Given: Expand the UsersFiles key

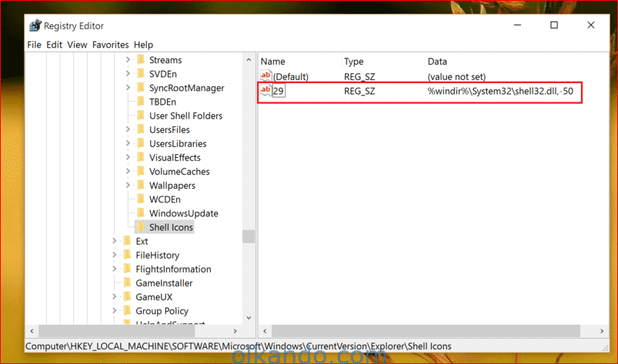Looking at the screenshot, I should [x=128, y=129].
